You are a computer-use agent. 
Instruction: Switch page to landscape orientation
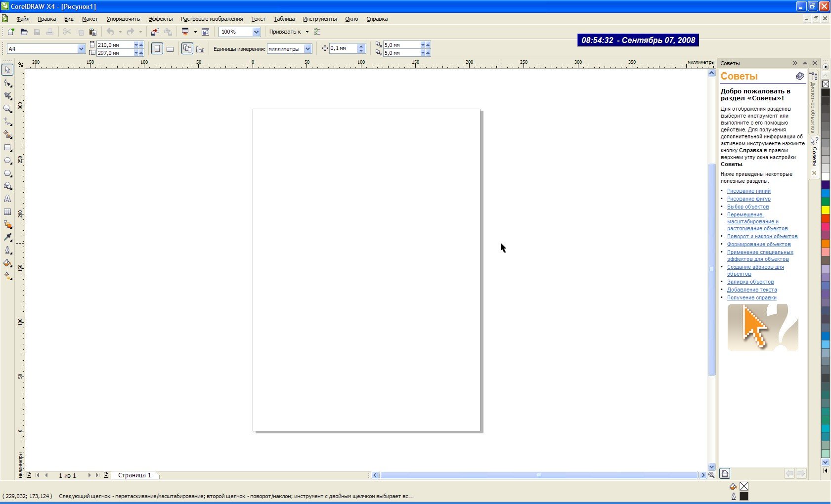tap(170, 49)
